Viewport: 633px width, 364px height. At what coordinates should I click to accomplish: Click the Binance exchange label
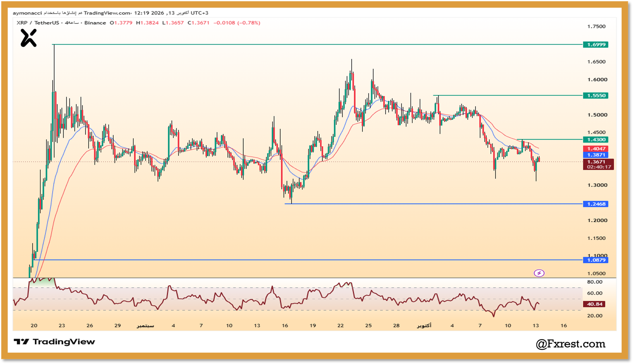coord(95,23)
